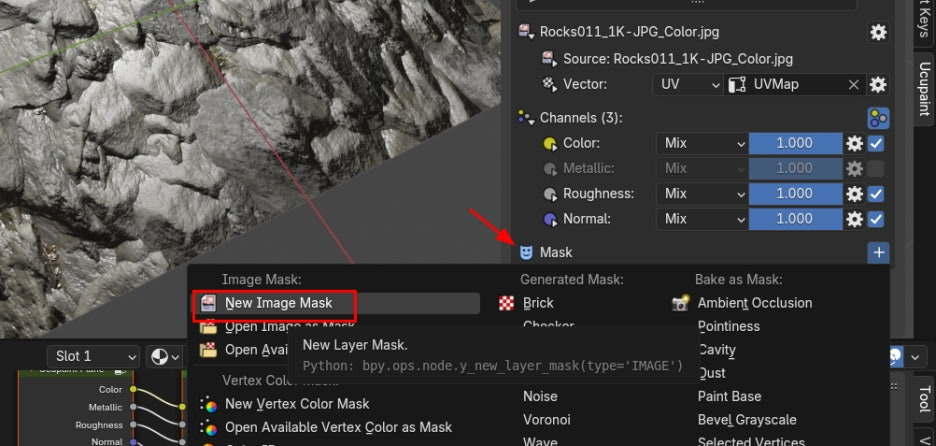Click the blue Mask face icon
This screenshot has height=446, width=936.
[x=526, y=252]
